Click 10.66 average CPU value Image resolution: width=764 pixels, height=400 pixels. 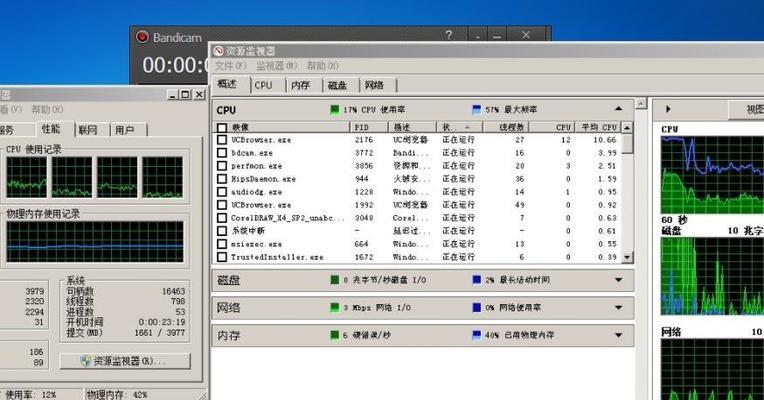(605, 140)
